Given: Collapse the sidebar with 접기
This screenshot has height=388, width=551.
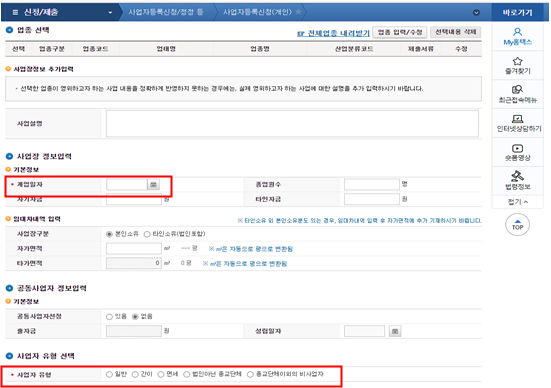Looking at the screenshot, I should click(x=518, y=202).
